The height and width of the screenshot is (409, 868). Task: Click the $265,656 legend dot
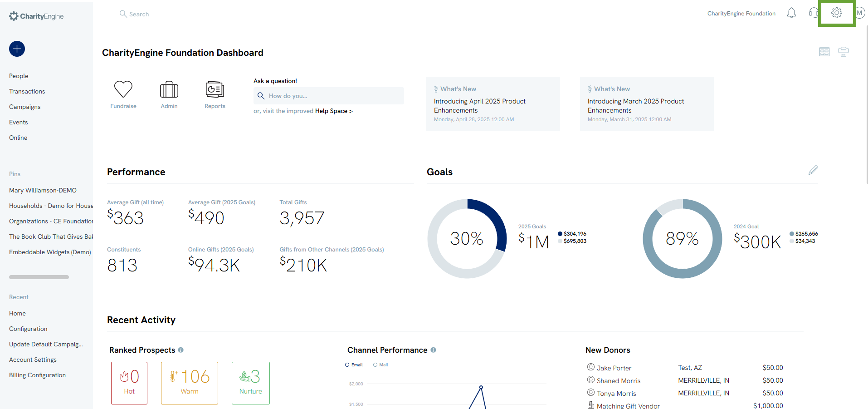coord(792,234)
